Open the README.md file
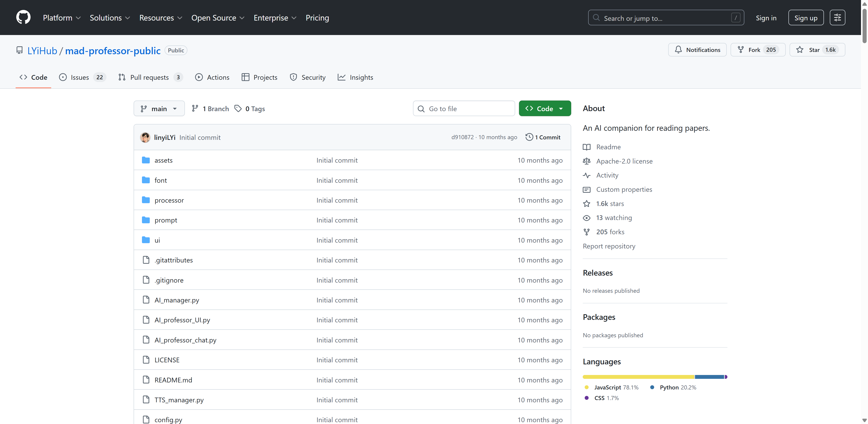868x424 pixels. [173, 380]
